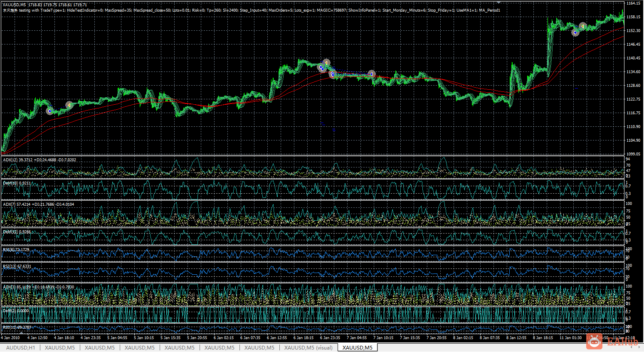The height and width of the screenshot is (352, 644).
Task: Select the RSI(8) 72.1729 indicator label
Action: pyautogui.click(x=16, y=250)
